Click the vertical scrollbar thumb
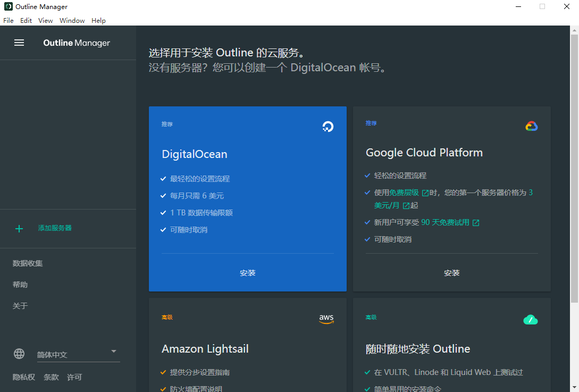 pyautogui.click(x=574, y=169)
